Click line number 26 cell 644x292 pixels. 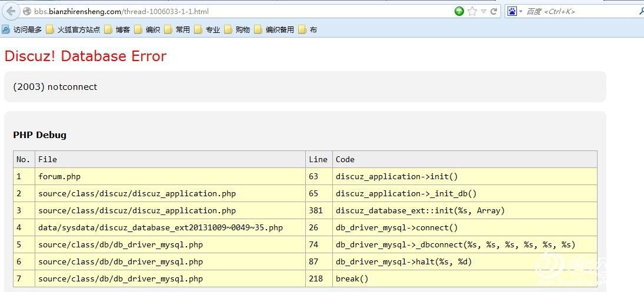[319, 227]
